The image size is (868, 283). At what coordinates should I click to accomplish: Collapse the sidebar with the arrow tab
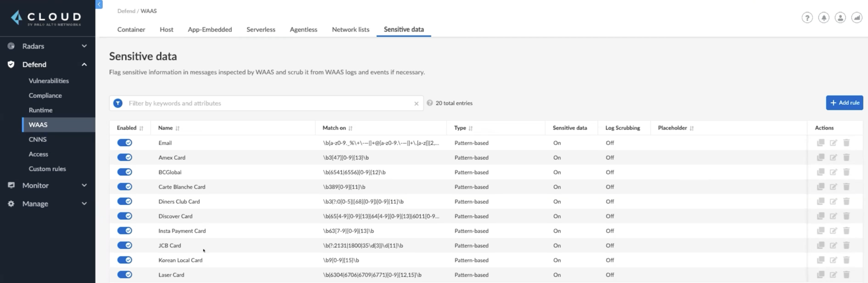[x=99, y=4]
